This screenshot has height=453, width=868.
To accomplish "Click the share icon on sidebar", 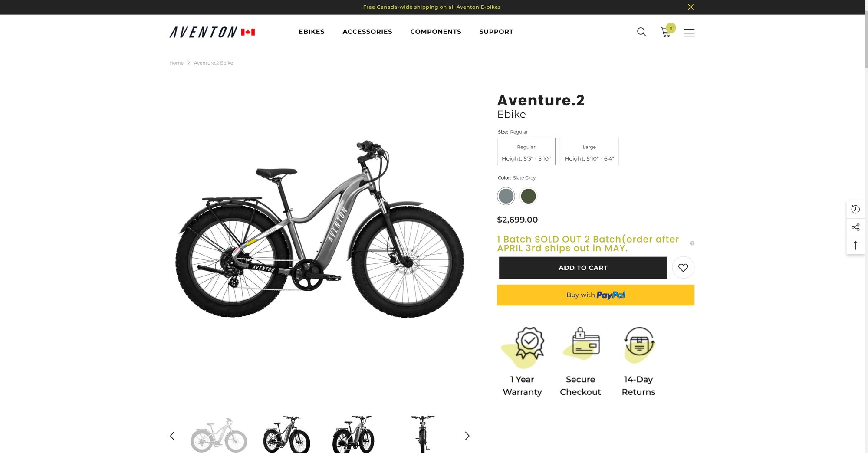I will coord(855,227).
